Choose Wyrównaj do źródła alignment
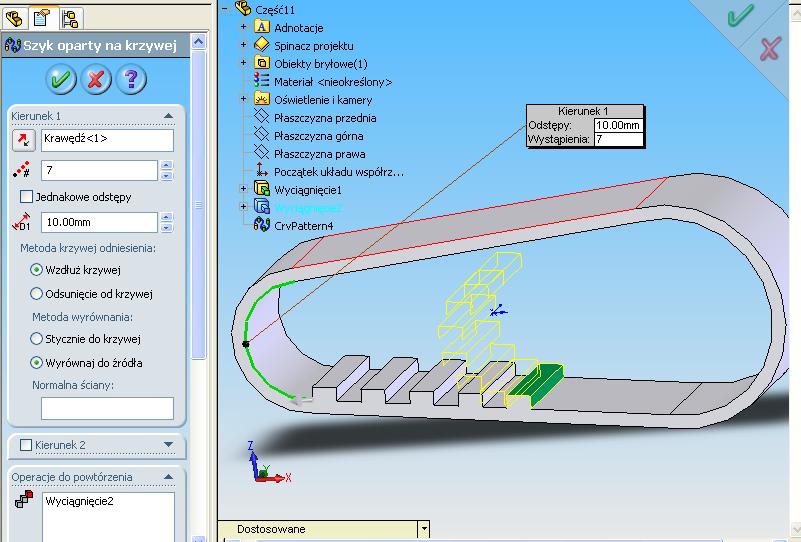 click(36, 363)
